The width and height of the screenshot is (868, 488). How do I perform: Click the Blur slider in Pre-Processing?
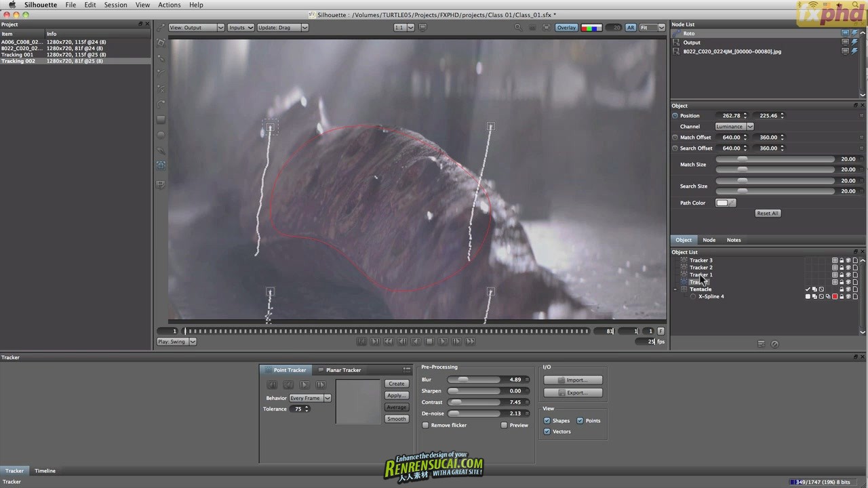(474, 380)
